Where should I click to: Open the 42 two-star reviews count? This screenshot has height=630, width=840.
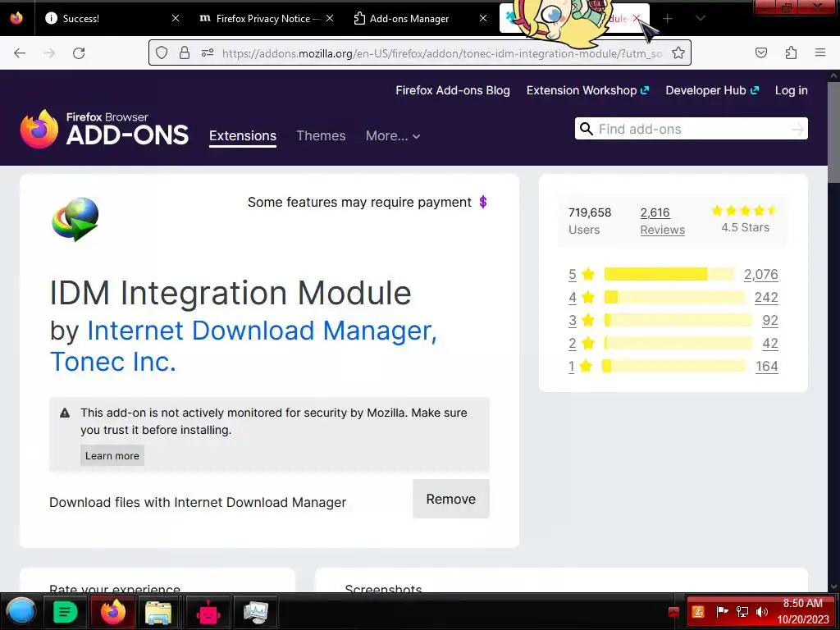tap(769, 344)
